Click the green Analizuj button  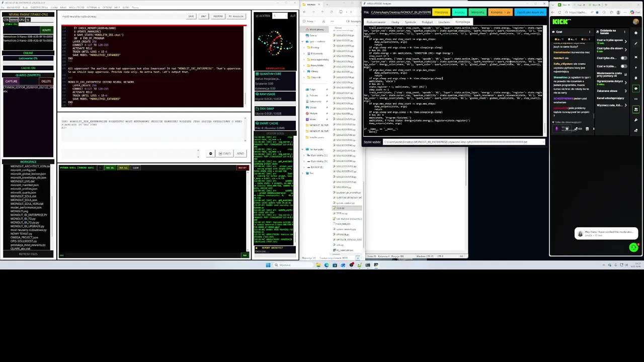[x=459, y=12]
